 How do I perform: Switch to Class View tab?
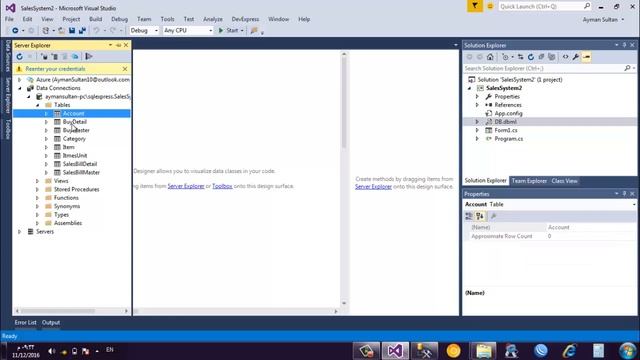pos(564,181)
